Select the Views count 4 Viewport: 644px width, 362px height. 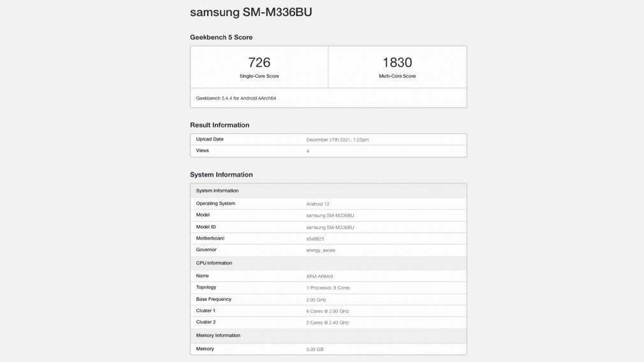point(307,151)
